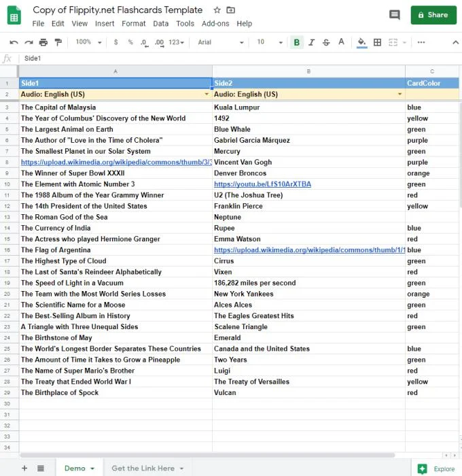Screen dimensions: 462x476
Task: Click the spreadsheet title text
Action: coord(118,10)
